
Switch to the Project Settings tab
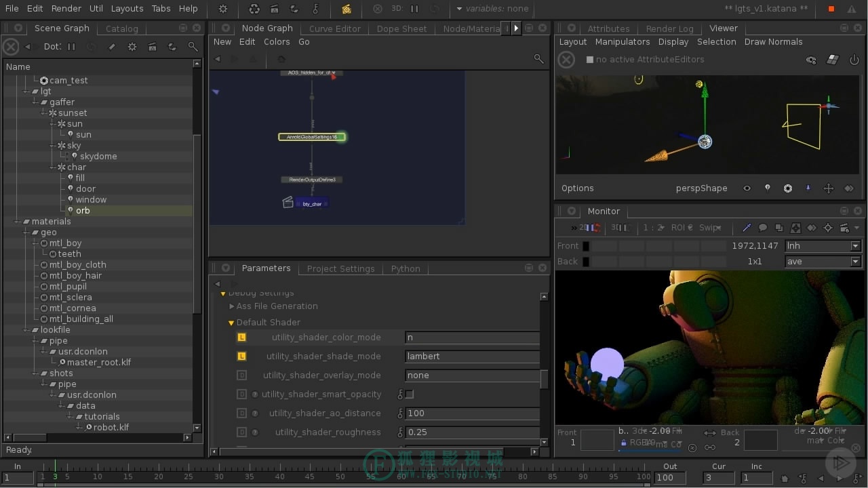340,268
